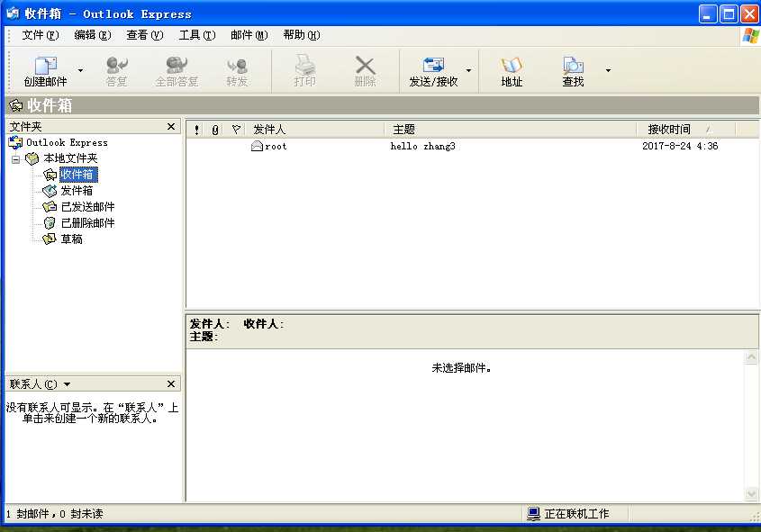Sort by attachment paperclip column header

(x=215, y=130)
